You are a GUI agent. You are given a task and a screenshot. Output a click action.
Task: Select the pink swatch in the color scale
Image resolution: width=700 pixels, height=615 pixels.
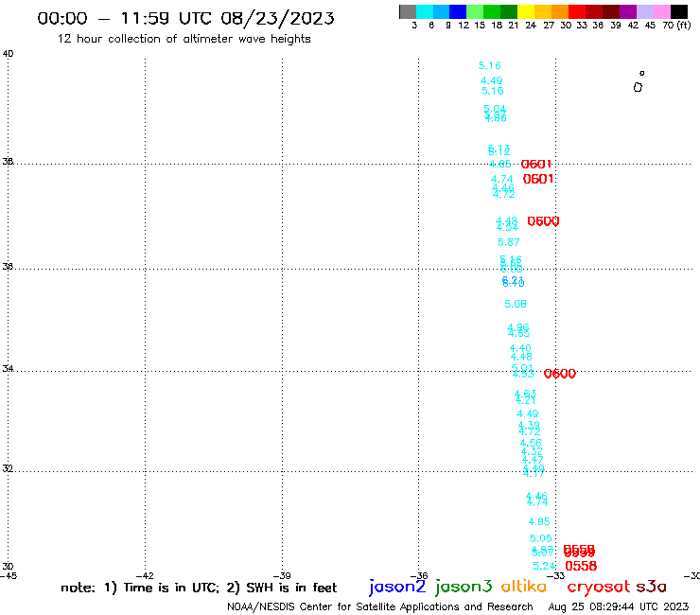662,11
